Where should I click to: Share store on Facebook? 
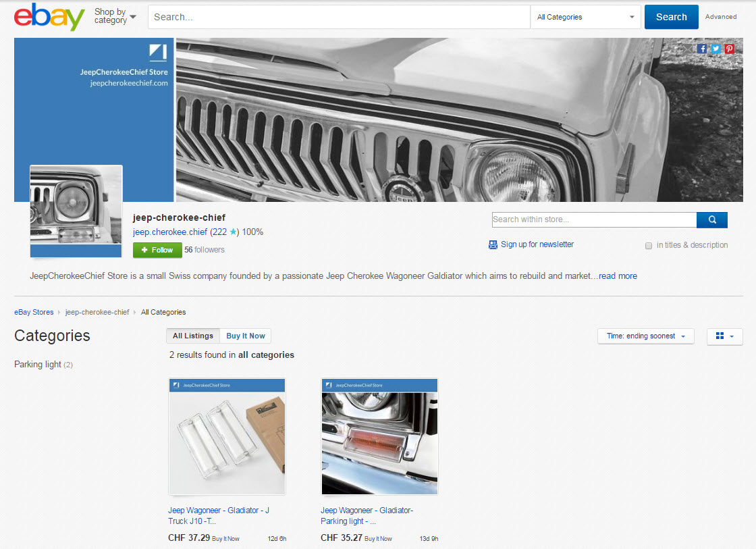point(702,49)
